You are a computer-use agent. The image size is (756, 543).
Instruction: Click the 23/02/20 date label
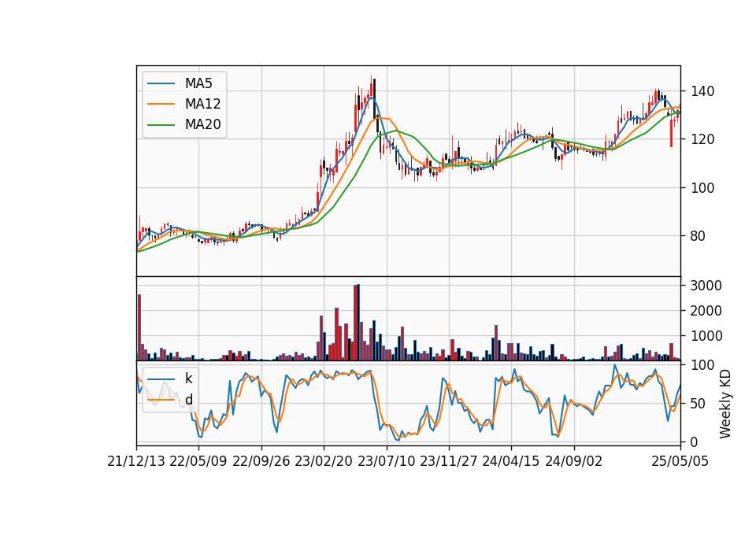coord(324,461)
